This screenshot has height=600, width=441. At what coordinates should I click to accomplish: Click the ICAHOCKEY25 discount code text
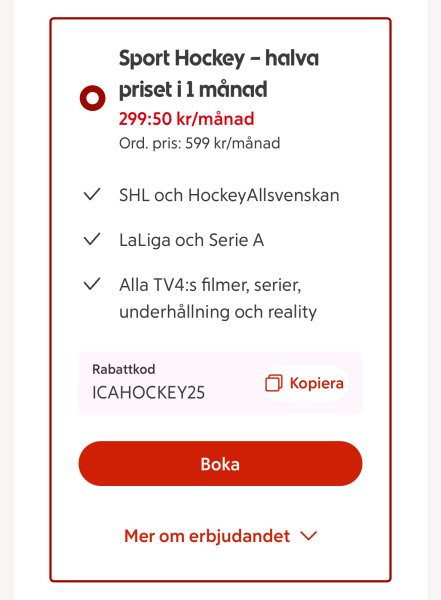[x=149, y=393]
